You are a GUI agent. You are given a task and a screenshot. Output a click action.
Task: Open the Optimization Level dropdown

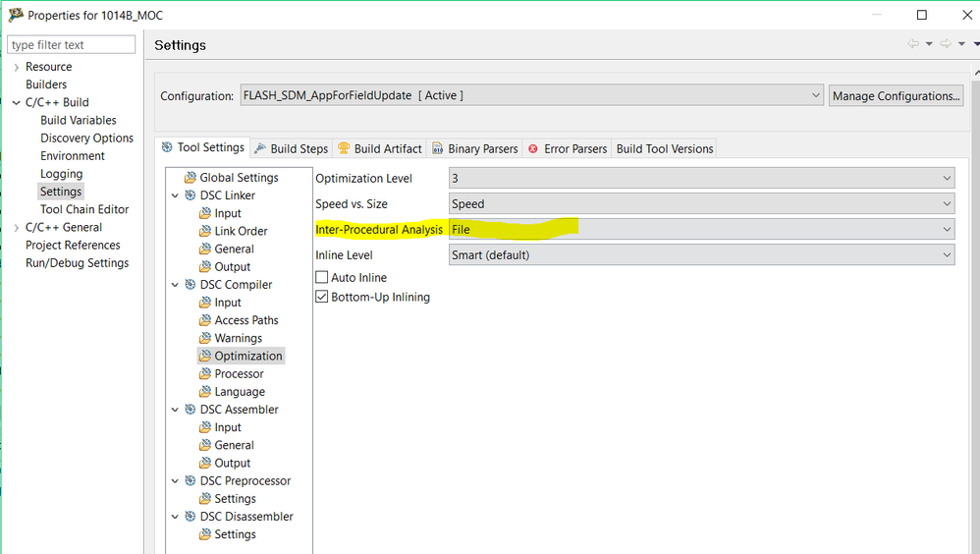pyautogui.click(x=701, y=178)
